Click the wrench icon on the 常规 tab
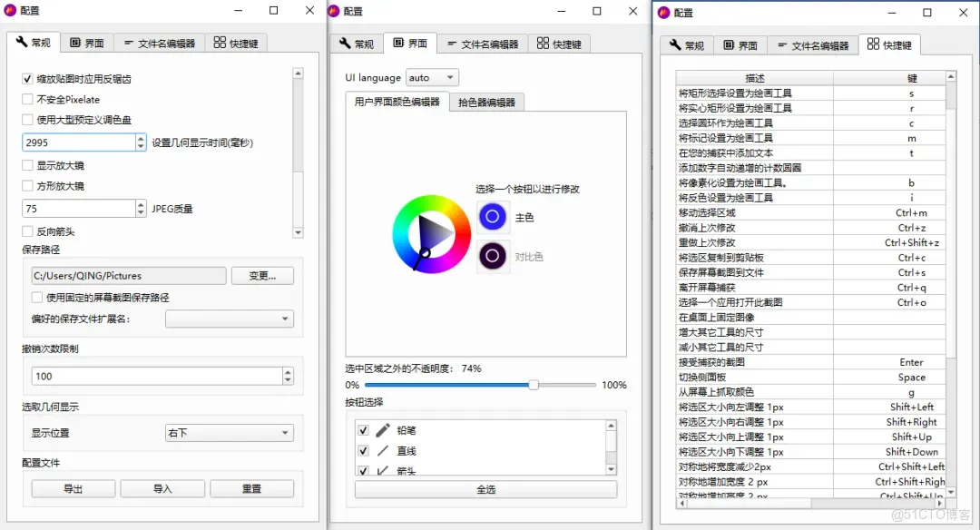This screenshot has height=530, width=980. coord(23,43)
